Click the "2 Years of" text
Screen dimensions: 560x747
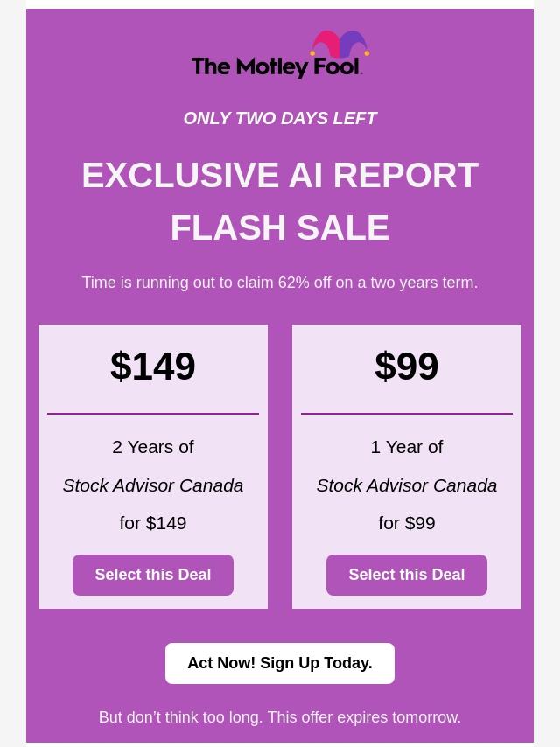pyautogui.click(x=153, y=447)
